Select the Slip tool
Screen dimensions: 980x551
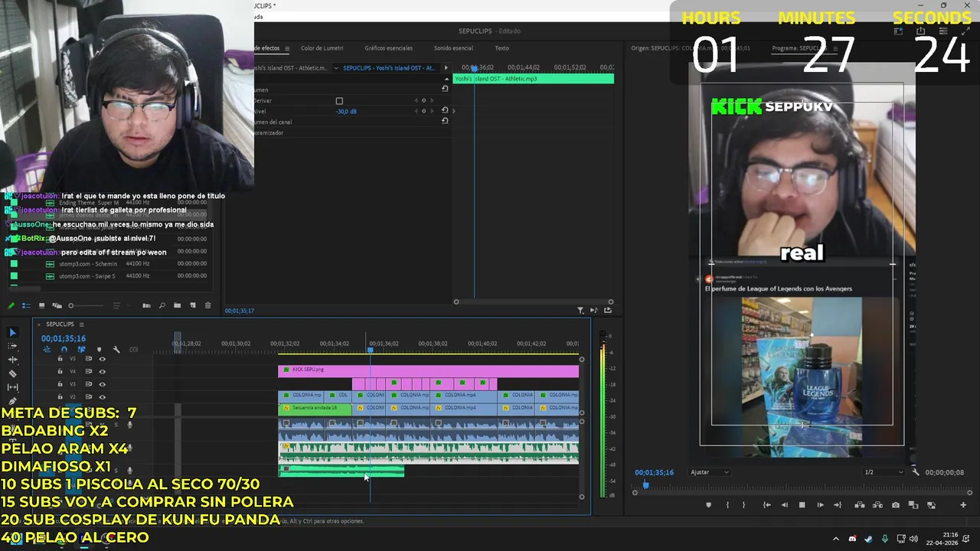tap(12, 387)
